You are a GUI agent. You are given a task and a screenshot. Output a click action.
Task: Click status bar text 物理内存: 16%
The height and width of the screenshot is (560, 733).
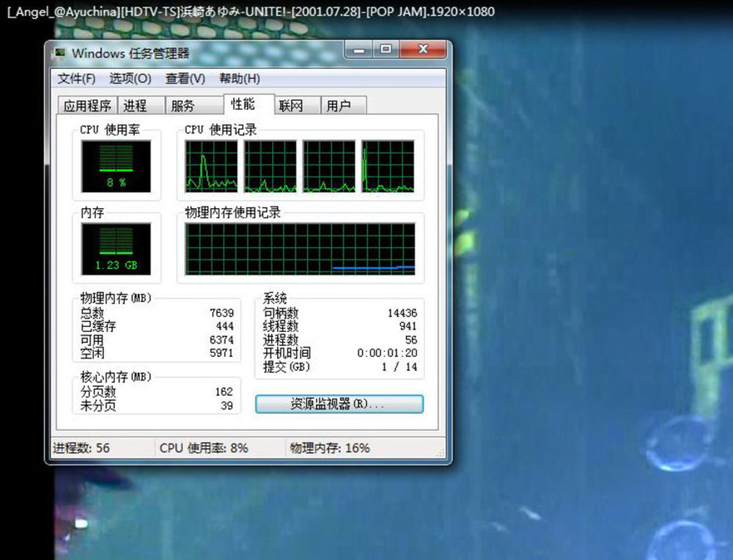[330, 449]
